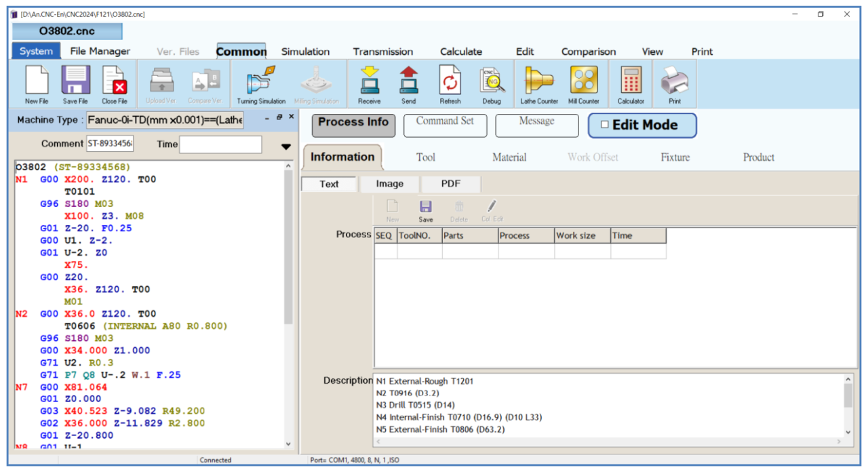Open the System menu
The height and width of the screenshot is (474, 868).
36,52
